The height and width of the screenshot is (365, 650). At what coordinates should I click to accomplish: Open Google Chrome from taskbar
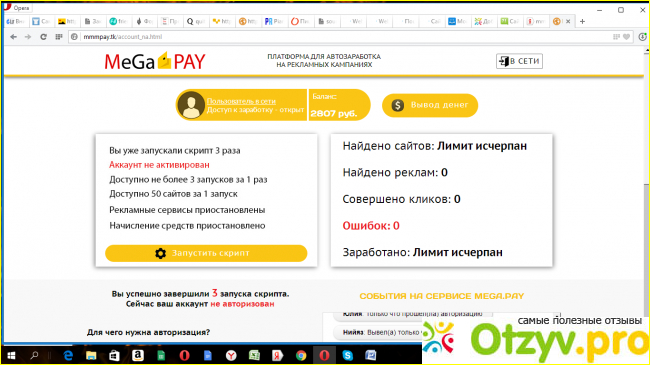point(301,355)
